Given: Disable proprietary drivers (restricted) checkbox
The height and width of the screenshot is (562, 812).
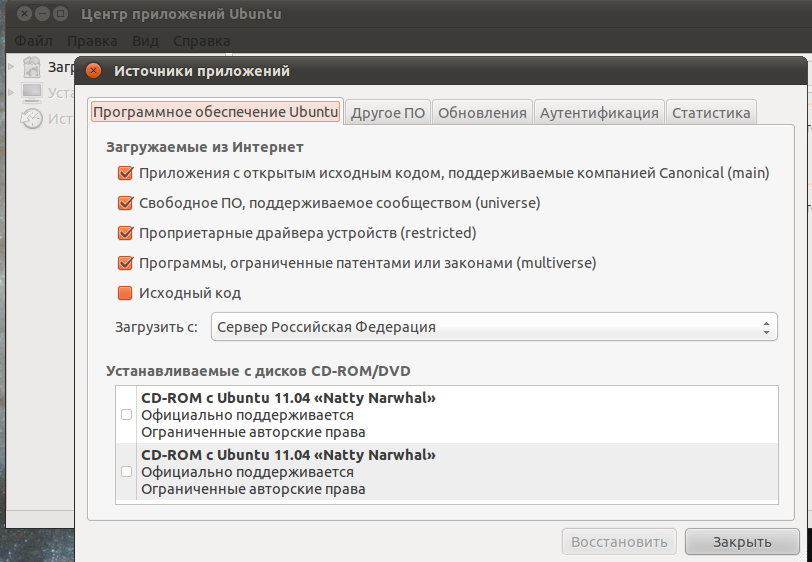Looking at the screenshot, I should click(125, 233).
